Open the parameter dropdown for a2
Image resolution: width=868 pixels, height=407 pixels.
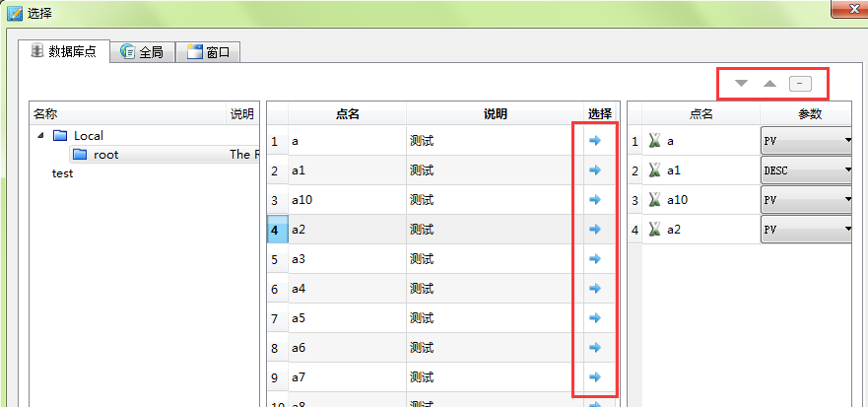coord(806,230)
